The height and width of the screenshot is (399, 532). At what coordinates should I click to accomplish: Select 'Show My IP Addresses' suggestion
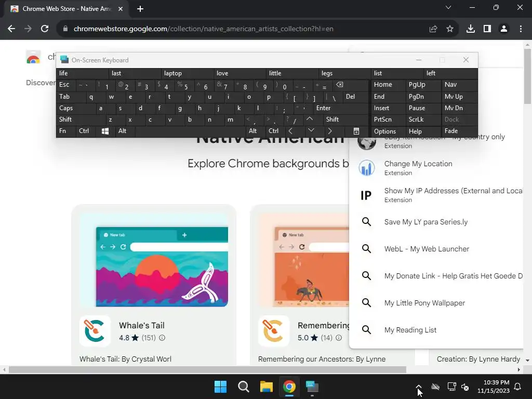(436, 195)
